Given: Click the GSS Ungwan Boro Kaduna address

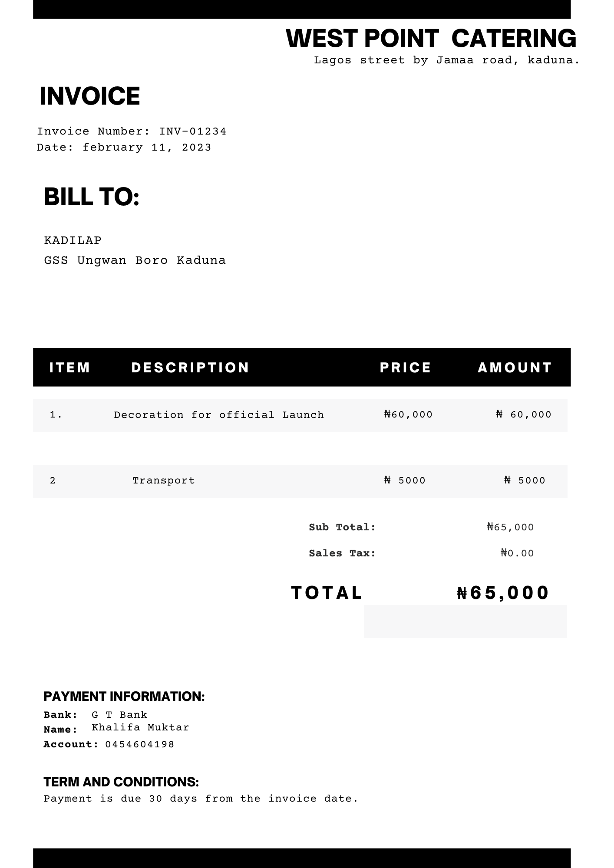Looking at the screenshot, I should (135, 260).
